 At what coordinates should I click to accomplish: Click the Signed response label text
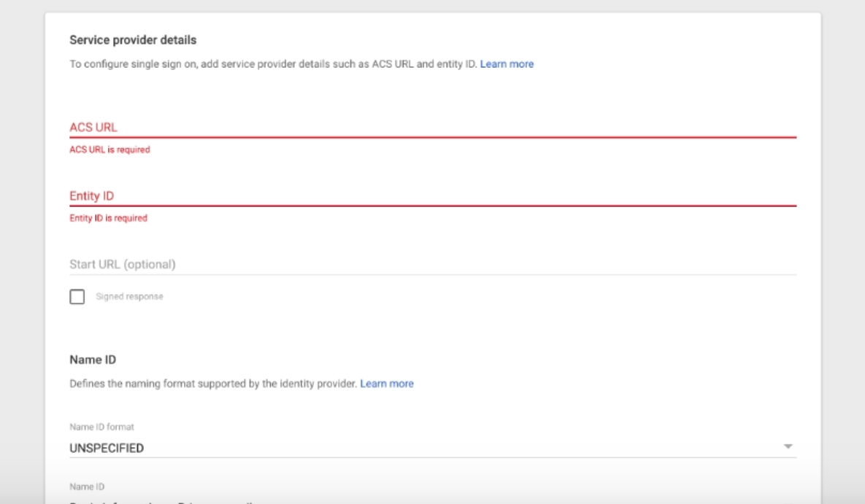129,297
